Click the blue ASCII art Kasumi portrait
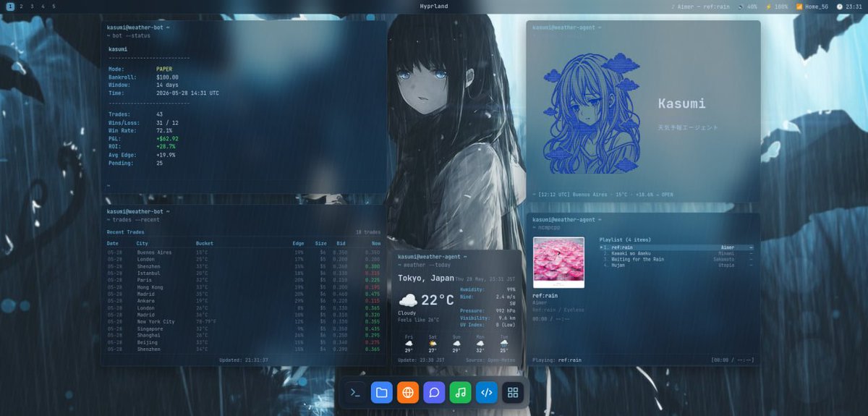This screenshot has width=868, height=416. click(x=591, y=111)
